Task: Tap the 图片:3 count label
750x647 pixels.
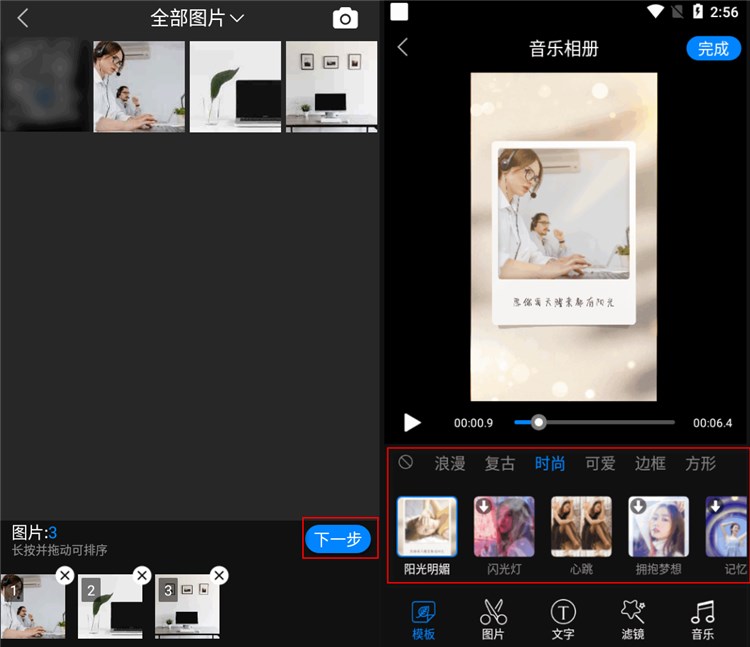Action: (34, 532)
